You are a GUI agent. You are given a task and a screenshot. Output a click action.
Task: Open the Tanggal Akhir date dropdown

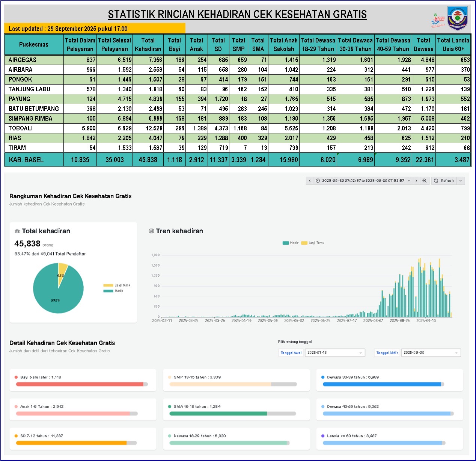coord(431,352)
